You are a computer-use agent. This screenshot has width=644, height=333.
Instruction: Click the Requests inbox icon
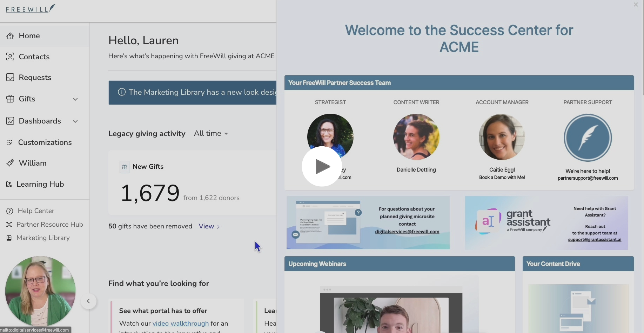[x=10, y=77]
